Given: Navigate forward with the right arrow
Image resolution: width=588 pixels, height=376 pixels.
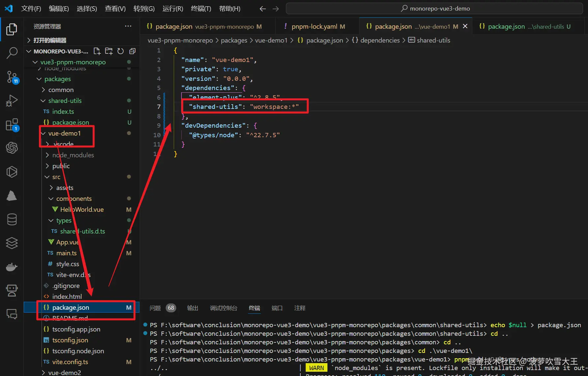Looking at the screenshot, I should click(x=276, y=9).
